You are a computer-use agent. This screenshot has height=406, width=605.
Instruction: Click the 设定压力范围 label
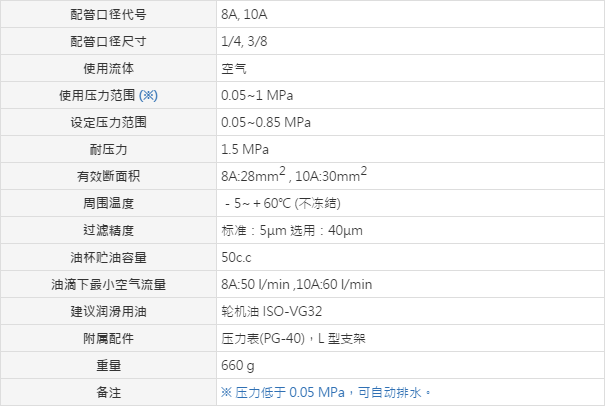109,123
